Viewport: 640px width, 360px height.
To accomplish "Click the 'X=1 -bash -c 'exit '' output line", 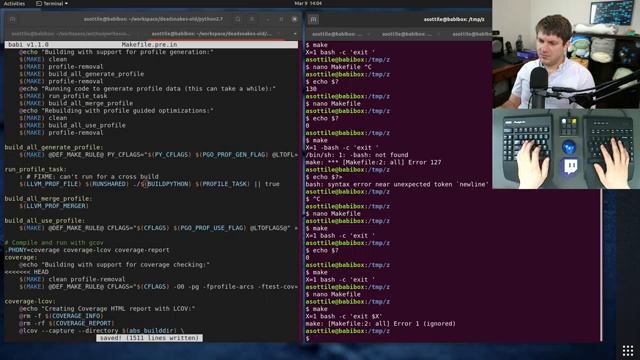I will coord(342,148).
